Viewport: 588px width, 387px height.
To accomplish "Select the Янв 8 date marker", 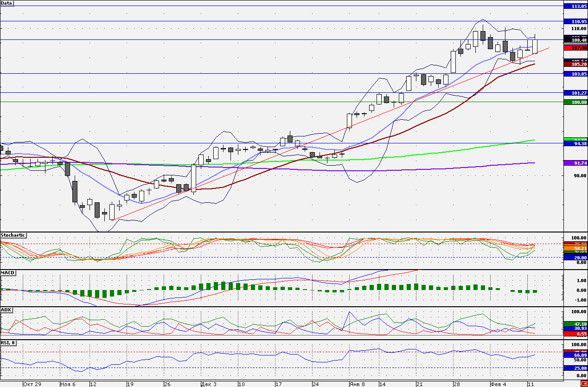I will click(x=357, y=384).
